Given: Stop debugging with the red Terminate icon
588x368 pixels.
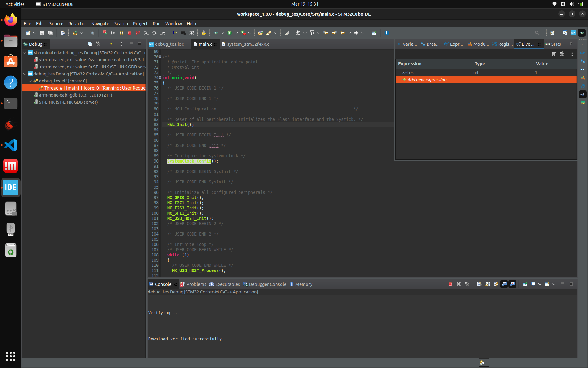Looking at the screenshot, I should point(130,33).
